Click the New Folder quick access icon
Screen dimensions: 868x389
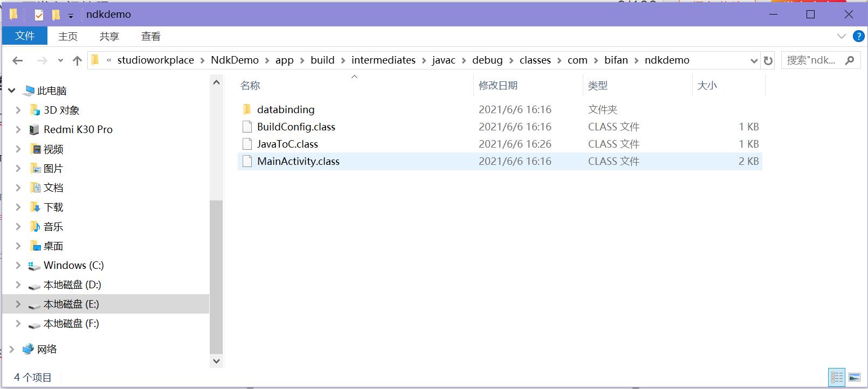[x=56, y=15]
